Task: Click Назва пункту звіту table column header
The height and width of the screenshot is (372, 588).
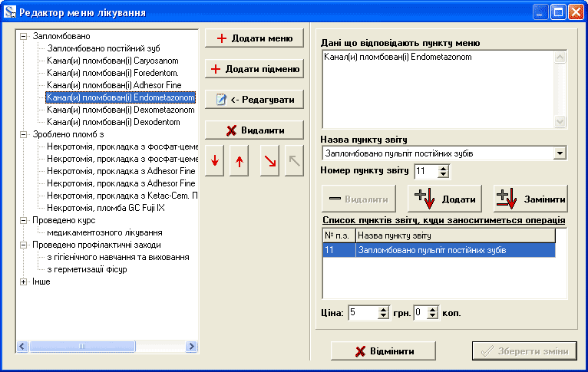Action: click(x=455, y=235)
